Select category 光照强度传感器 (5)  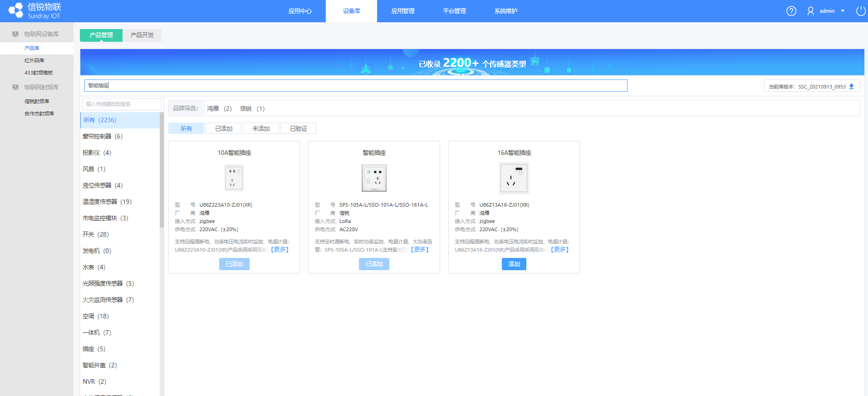pos(120,283)
